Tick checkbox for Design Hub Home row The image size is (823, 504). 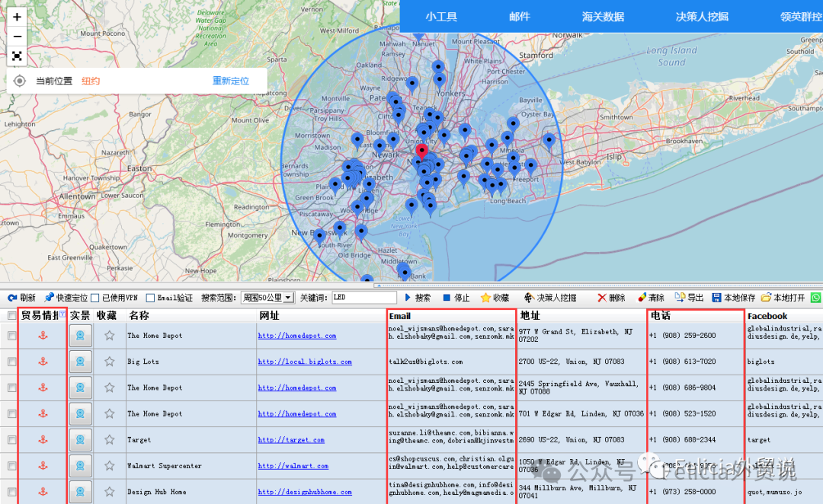coord(11,492)
